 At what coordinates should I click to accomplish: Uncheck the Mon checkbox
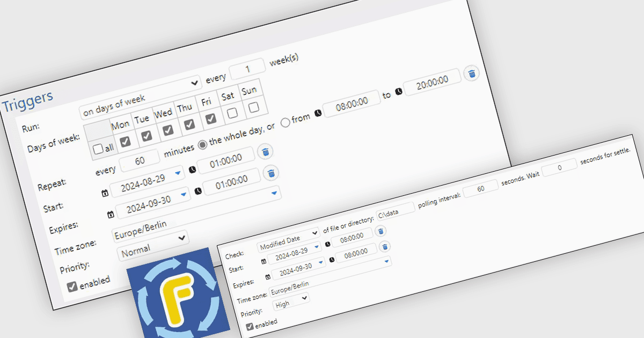pyautogui.click(x=125, y=142)
